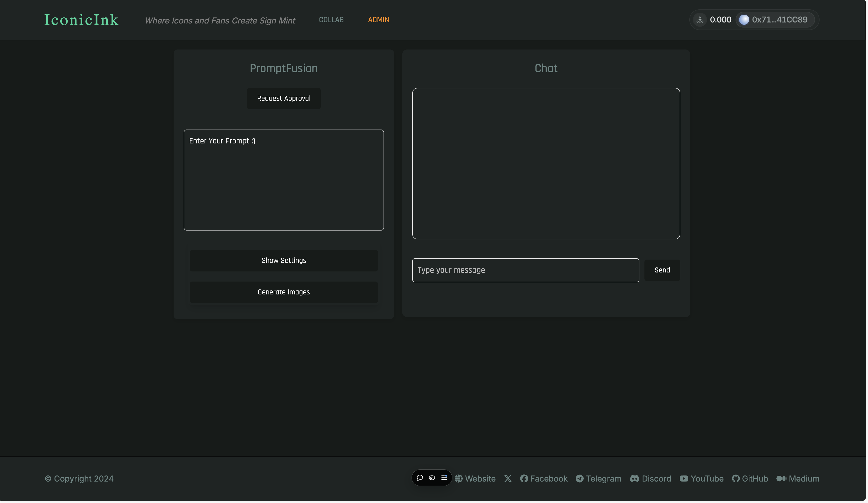Send the chat message
The width and height of the screenshot is (868, 503).
[662, 270]
